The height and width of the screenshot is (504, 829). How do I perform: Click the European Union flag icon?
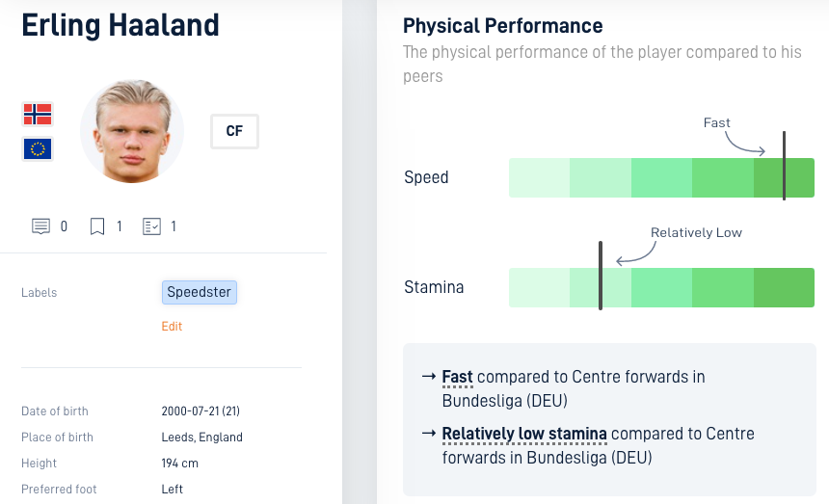[38, 149]
